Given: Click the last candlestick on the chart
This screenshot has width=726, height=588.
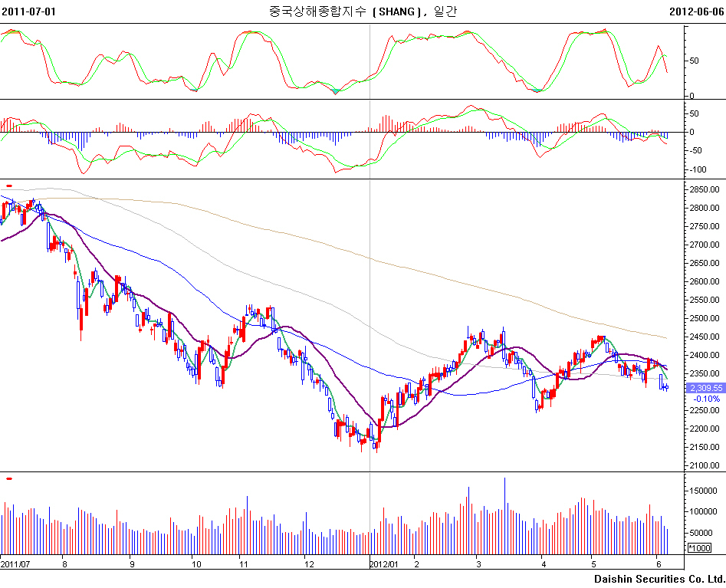Looking at the screenshot, I should click(x=667, y=387).
